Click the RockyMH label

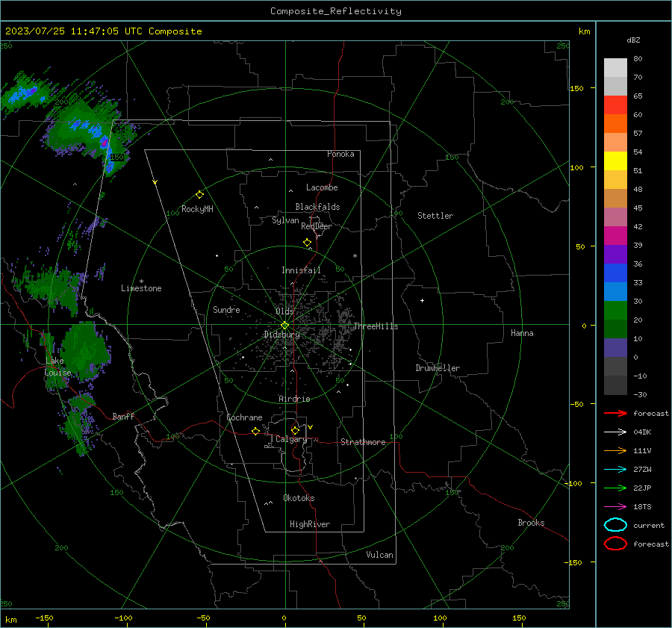(197, 209)
